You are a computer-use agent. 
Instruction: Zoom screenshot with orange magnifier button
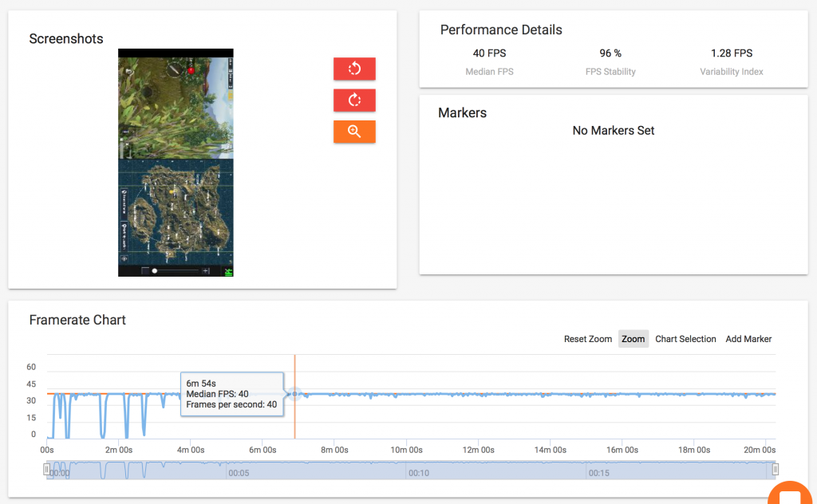pyautogui.click(x=354, y=132)
